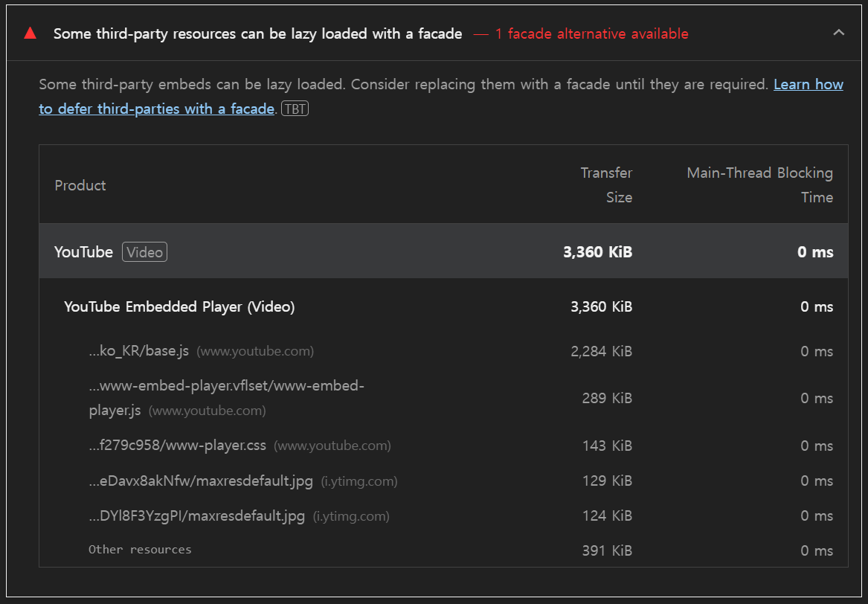Open the ...ko_KR/base.js resource URL
Image resolution: width=868 pixels, height=604 pixels.
(x=139, y=351)
